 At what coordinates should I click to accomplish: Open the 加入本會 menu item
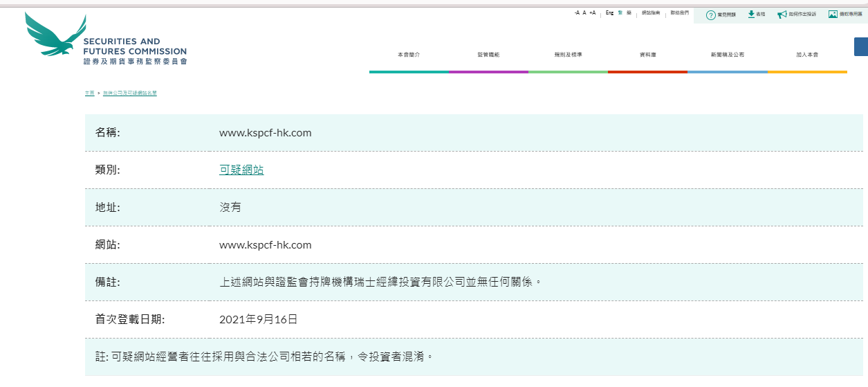point(806,55)
